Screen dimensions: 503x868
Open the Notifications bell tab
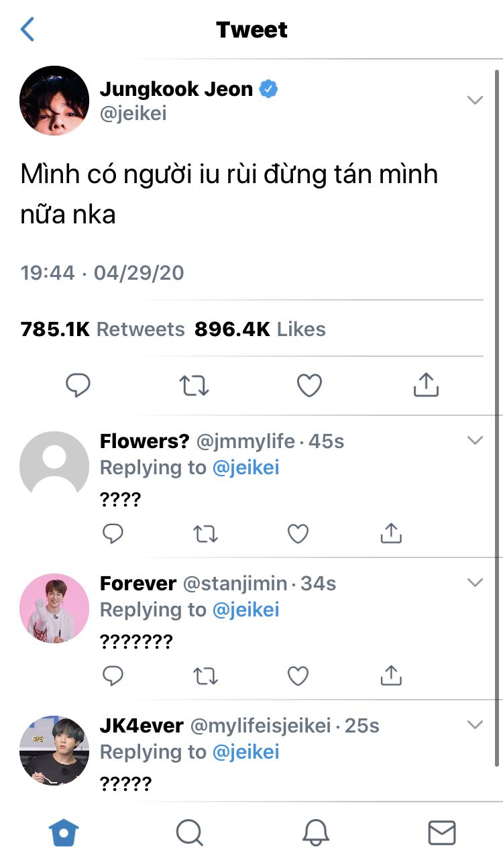(316, 833)
